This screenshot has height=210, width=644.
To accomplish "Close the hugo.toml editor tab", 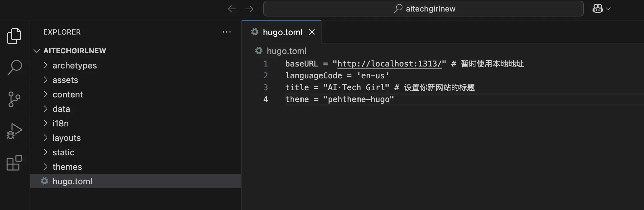I will tap(312, 32).
